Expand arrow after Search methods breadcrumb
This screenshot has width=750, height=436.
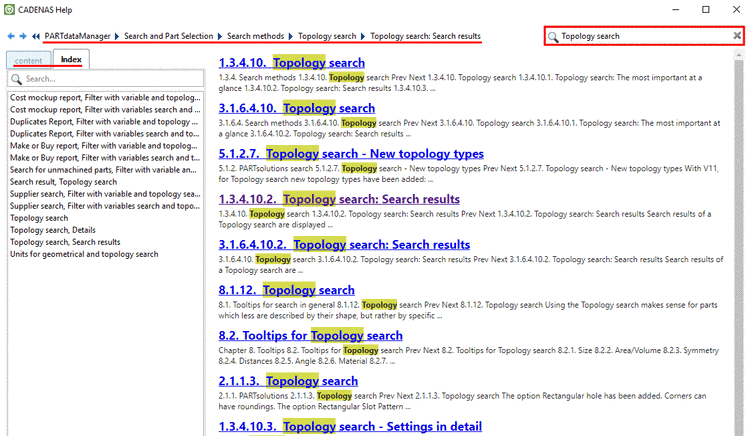290,36
